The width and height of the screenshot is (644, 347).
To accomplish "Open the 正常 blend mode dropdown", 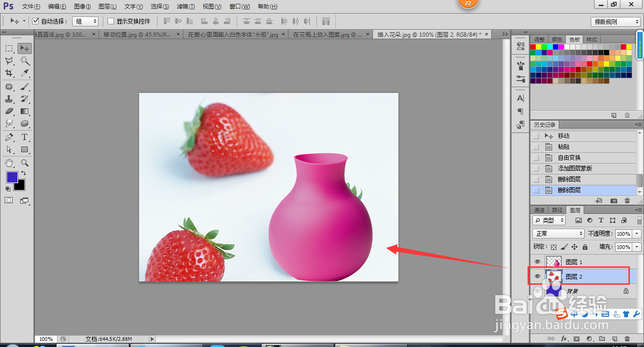I will point(559,233).
